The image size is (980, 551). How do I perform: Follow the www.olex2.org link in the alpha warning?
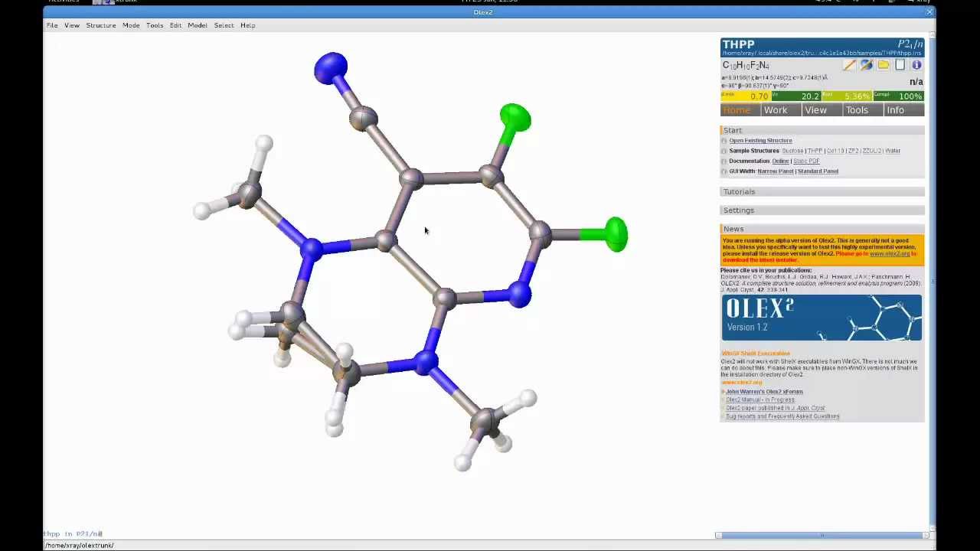(890, 254)
